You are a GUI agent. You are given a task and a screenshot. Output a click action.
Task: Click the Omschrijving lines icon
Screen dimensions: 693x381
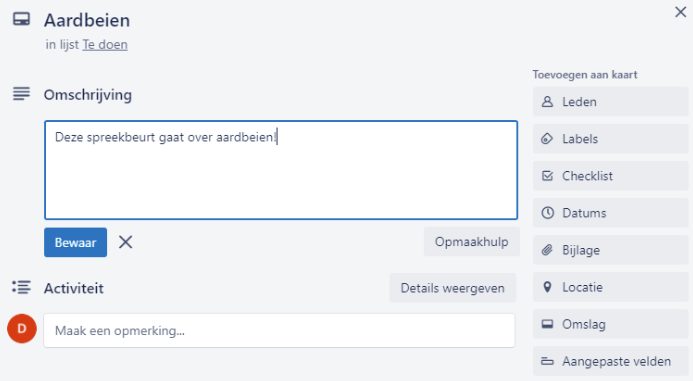click(21, 94)
